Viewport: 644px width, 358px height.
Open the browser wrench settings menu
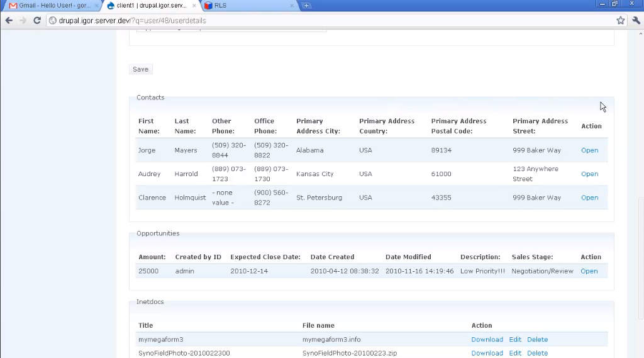(636, 20)
